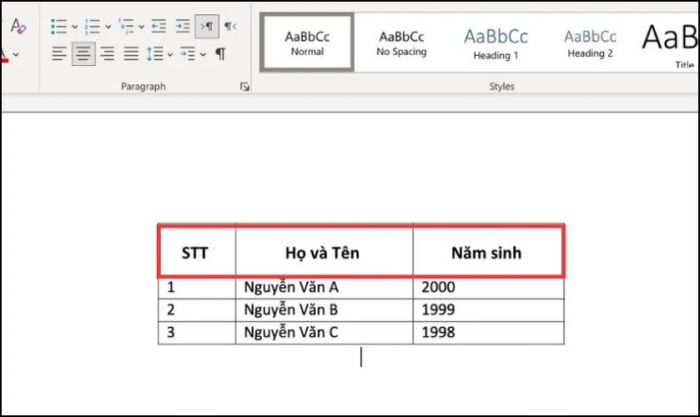Align text to the left
Viewport: 700px width, 417px height.
click(59, 54)
